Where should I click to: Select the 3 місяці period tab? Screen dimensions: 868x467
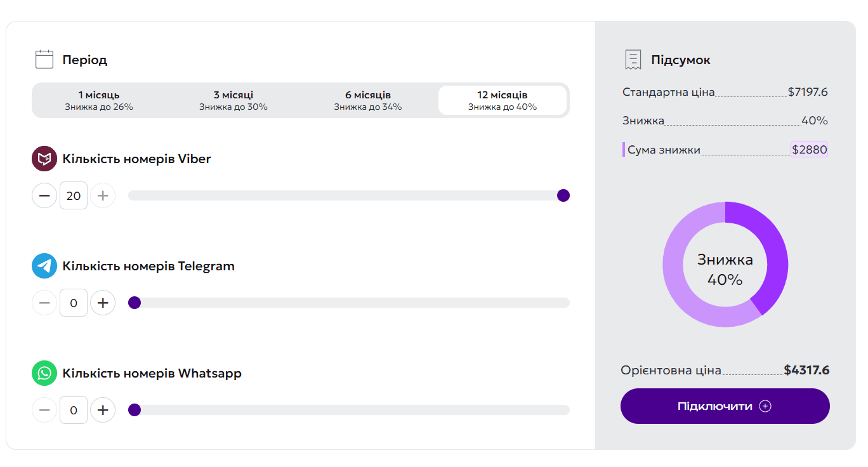[233, 100]
